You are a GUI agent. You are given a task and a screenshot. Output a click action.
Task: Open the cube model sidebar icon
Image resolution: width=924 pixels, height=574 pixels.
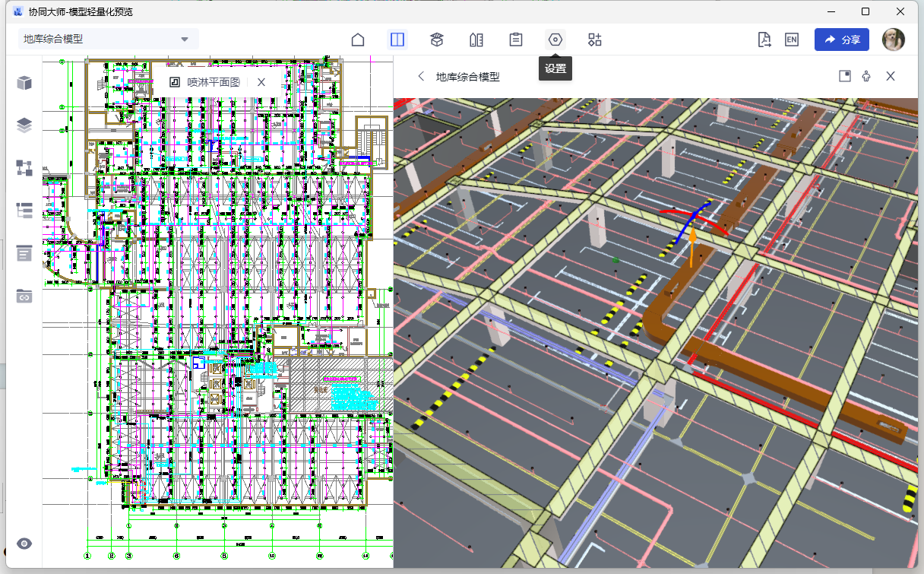(24, 83)
